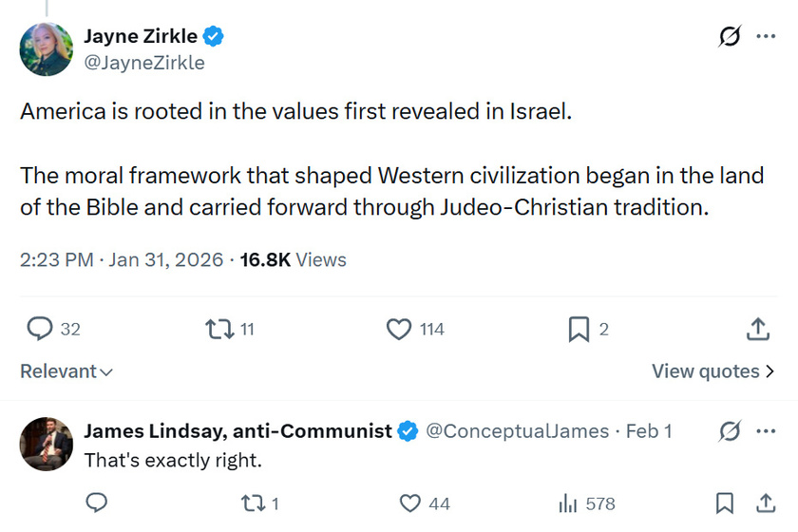Repost James Lindsay's reply
798x532 pixels.
[x=251, y=503]
